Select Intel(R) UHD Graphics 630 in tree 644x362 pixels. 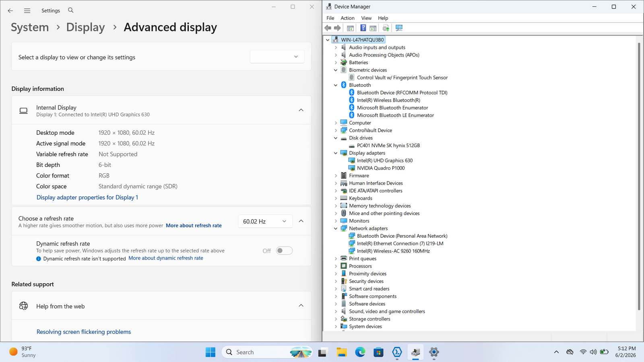point(385,160)
